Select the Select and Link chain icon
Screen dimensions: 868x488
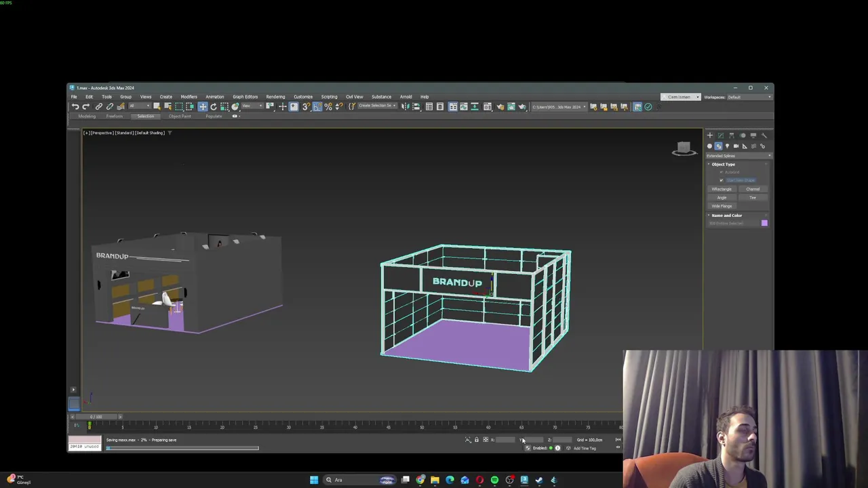coord(98,106)
